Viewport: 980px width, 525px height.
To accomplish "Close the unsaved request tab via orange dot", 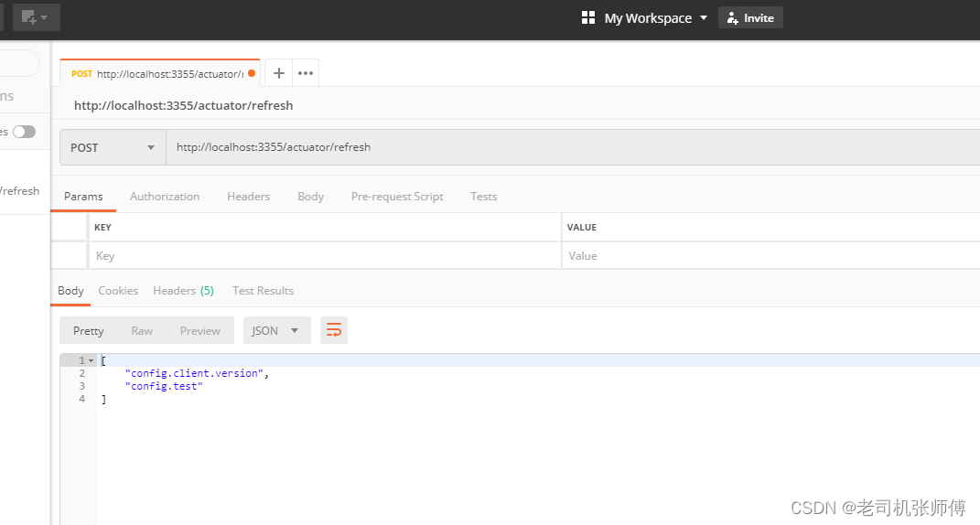I will [x=252, y=73].
